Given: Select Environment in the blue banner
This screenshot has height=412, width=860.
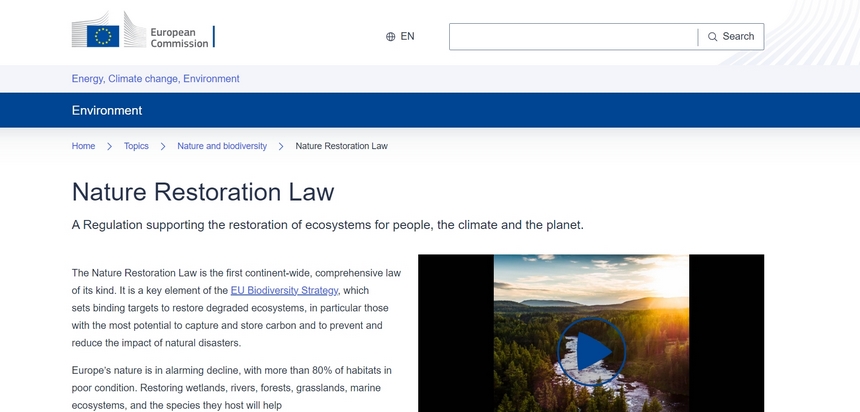Looking at the screenshot, I should [107, 110].
